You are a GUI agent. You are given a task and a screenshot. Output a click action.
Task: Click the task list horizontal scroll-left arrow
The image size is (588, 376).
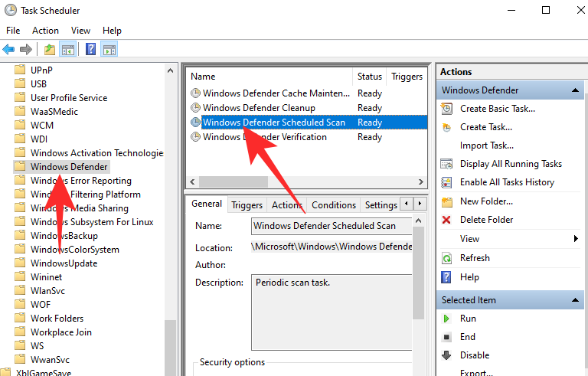pos(192,182)
